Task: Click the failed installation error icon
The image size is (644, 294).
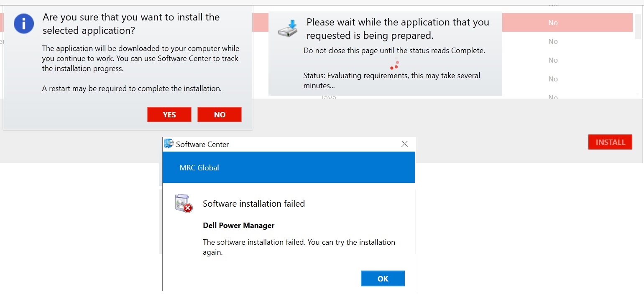Action: (x=183, y=203)
